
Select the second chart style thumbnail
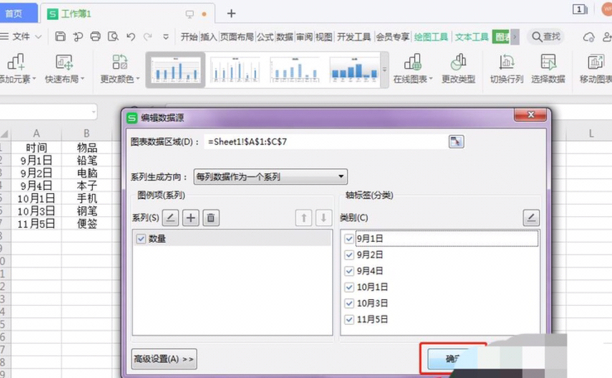(x=235, y=70)
